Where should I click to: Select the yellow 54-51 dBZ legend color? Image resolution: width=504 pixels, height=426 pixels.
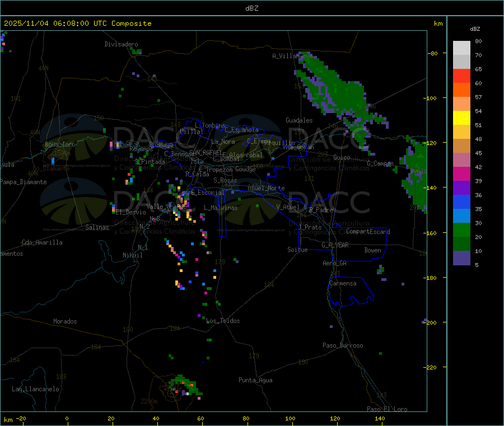[461, 118]
